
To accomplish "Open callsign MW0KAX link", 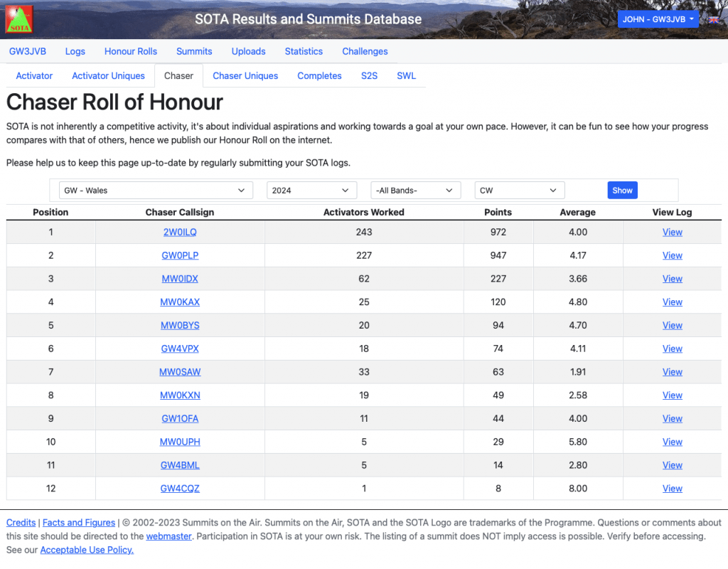I will [x=180, y=302].
